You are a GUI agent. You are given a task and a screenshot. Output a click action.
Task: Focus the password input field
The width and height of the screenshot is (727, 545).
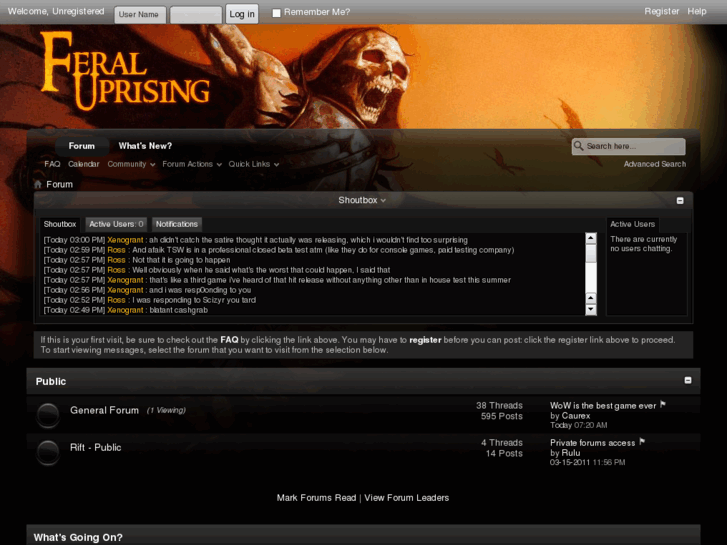[196, 14]
